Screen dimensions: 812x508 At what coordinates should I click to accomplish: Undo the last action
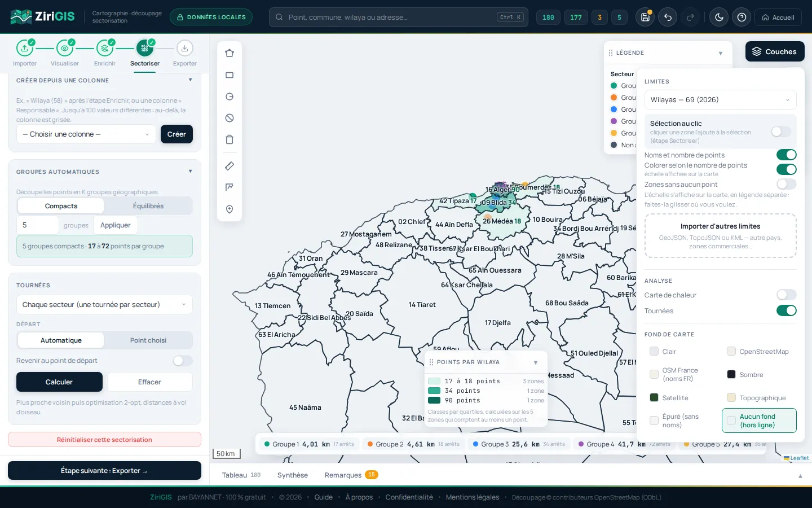pyautogui.click(x=668, y=17)
